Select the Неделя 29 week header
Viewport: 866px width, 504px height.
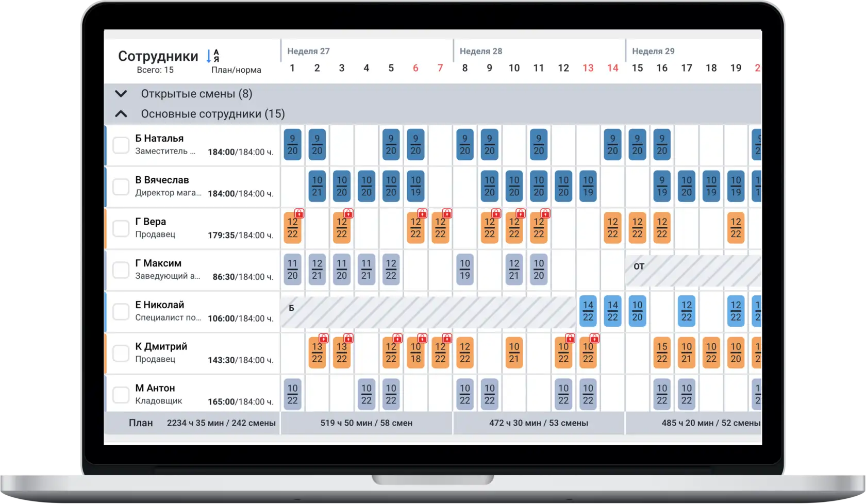pyautogui.click(x=653, y=51)
